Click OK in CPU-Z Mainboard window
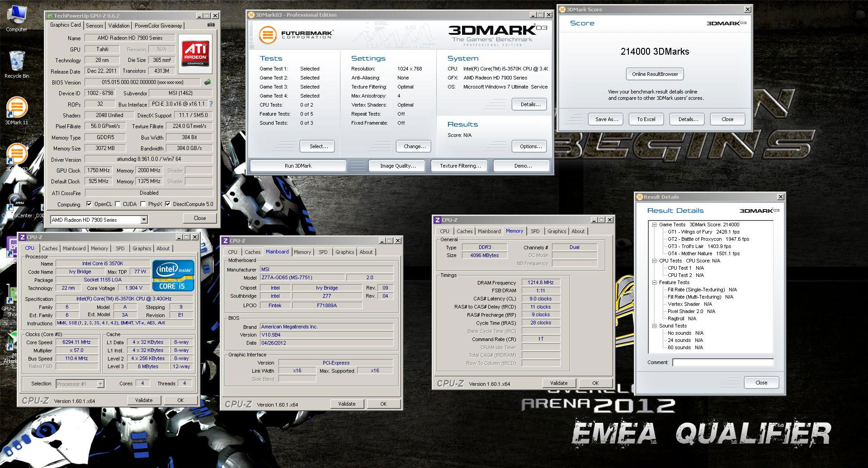Image resolution: width=868 pixels, height=468 pixels. pyautogui.click(x=383, y=404)
